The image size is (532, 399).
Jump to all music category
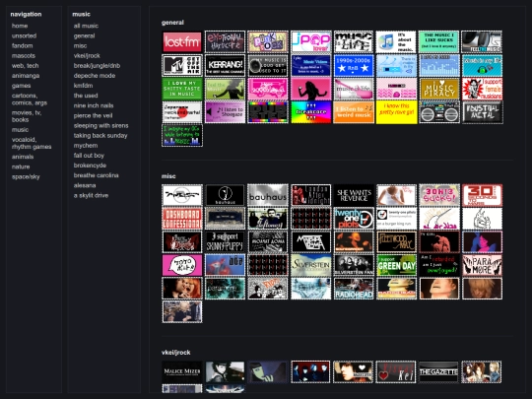(86, 26)
